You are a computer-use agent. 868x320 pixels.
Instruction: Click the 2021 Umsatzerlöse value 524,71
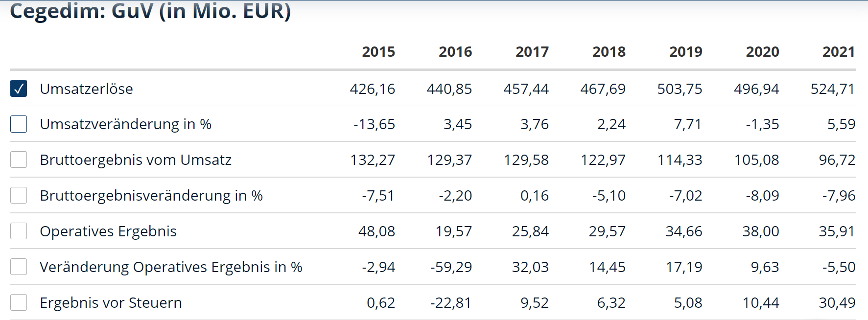tap(832, 89)
